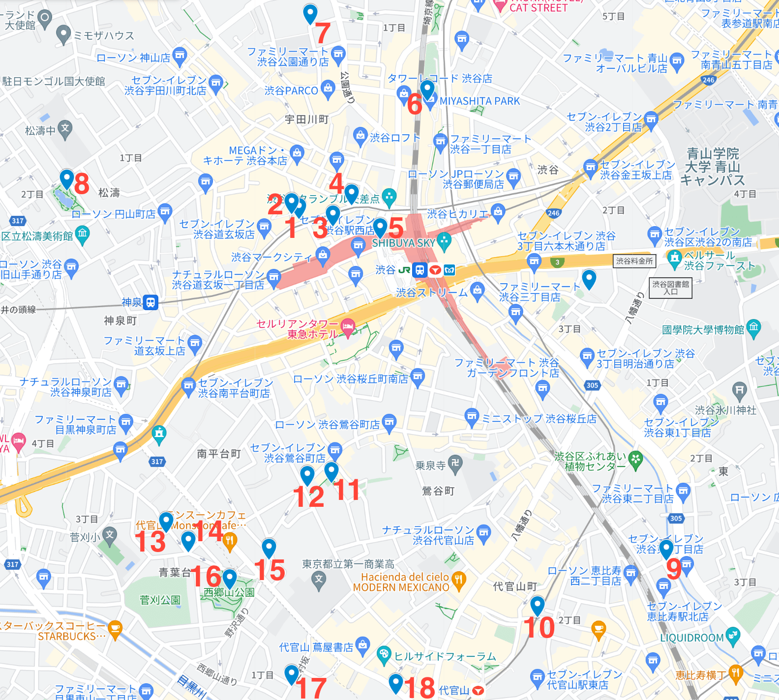
Task: Open the Hacienda del cielo restaurant icon
Action: (x=459, y=581)
